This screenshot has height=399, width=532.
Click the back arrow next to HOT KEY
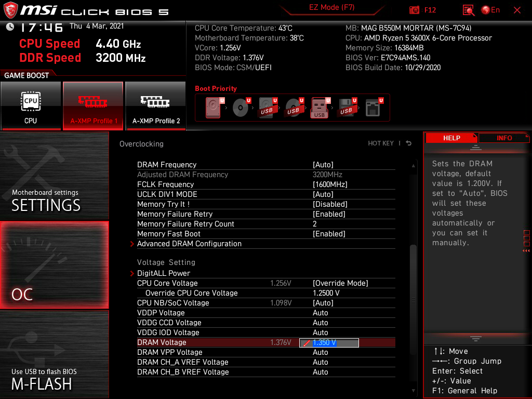click(x=409, y=143)
